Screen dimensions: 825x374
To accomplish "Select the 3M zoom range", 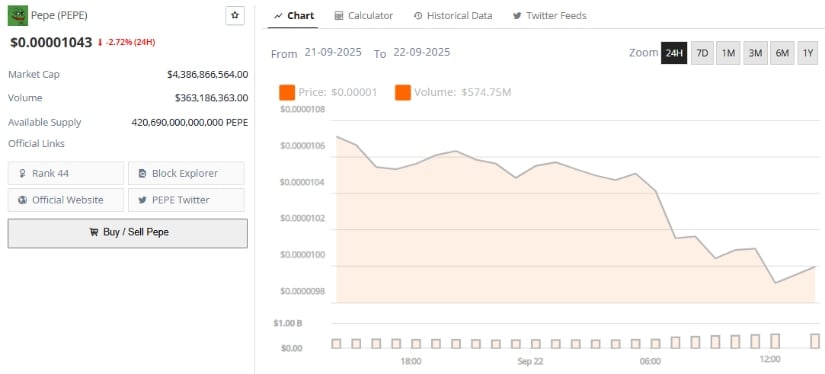I will point(755,53).
